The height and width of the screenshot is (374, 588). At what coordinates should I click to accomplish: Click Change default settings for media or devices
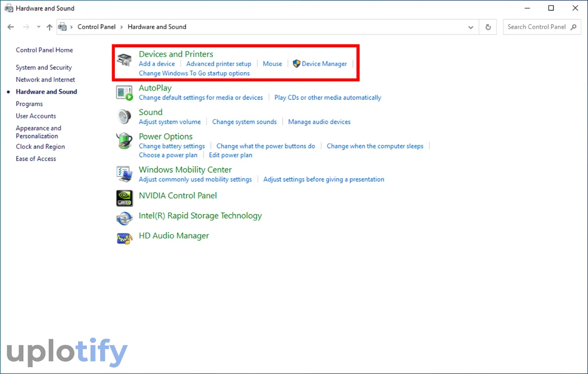[201, 97]
